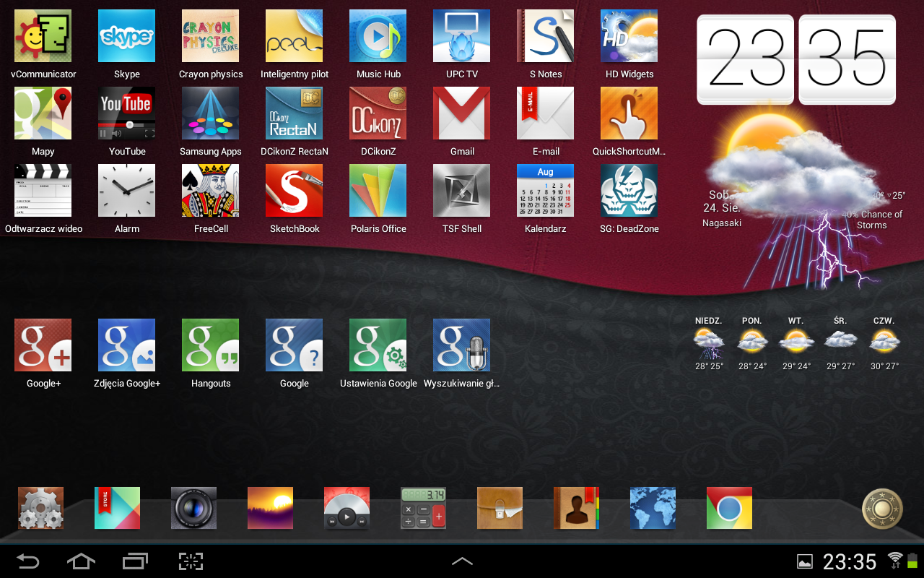Image resolution: width=924 pixels, height=578 pixels.
Task: Launch Polaris Office
Action: click(x=378, y=191)
